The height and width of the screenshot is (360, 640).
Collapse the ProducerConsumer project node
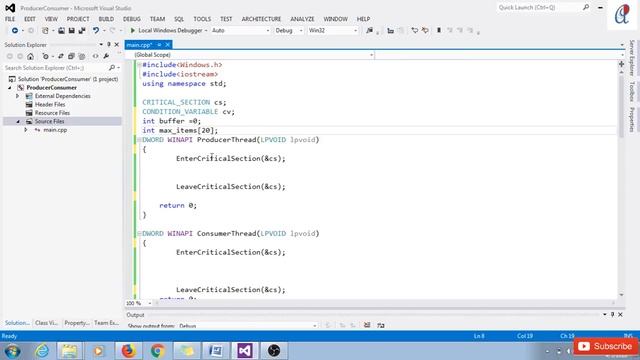pos(10,88)
